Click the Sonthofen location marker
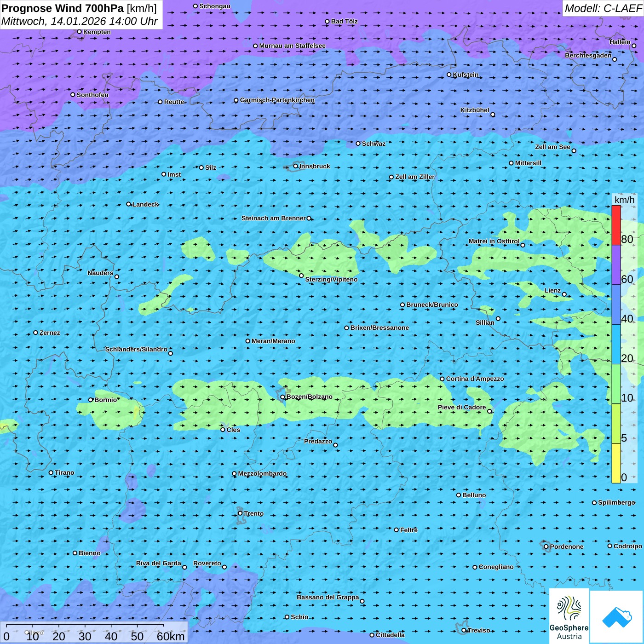644x644 pixels. (x=73, y=95)
